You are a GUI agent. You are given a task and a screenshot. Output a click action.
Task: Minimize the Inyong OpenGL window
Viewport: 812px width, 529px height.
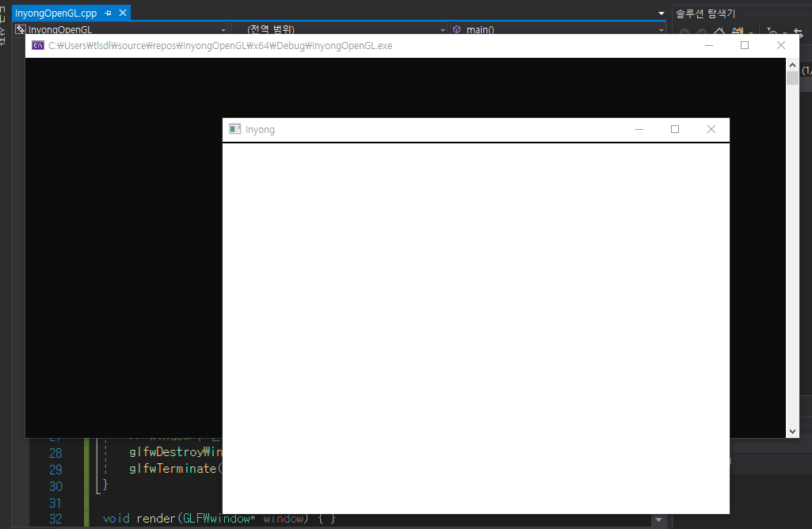pyautogui.click(x=639, y=129)
